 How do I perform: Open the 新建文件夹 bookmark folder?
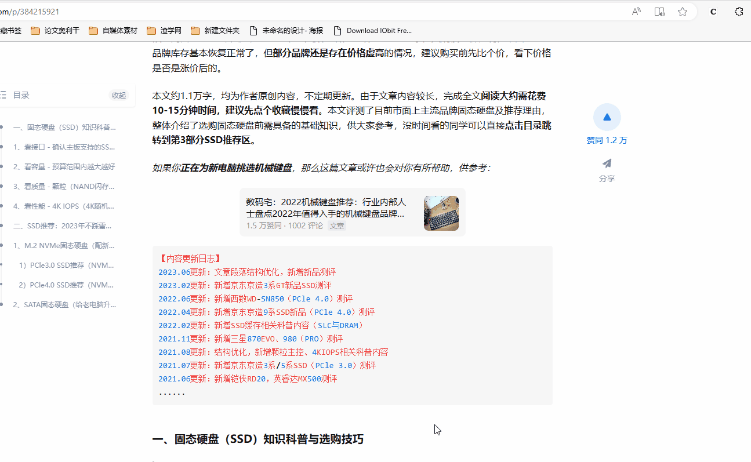(215, 31)
